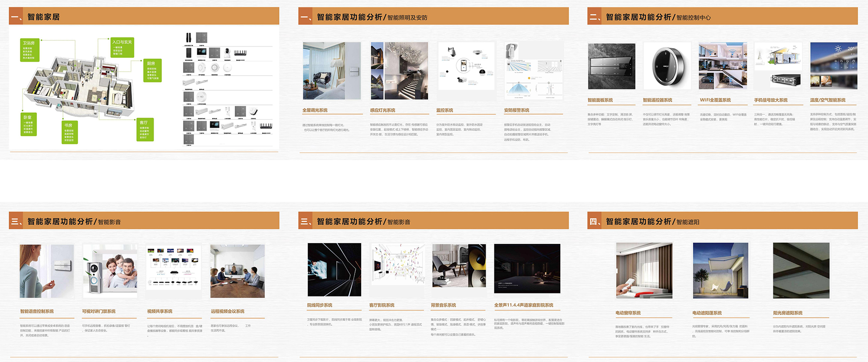Open the video conference meeting room photo
This screenshot has height=362, width=868.
[x=237, y=271]
